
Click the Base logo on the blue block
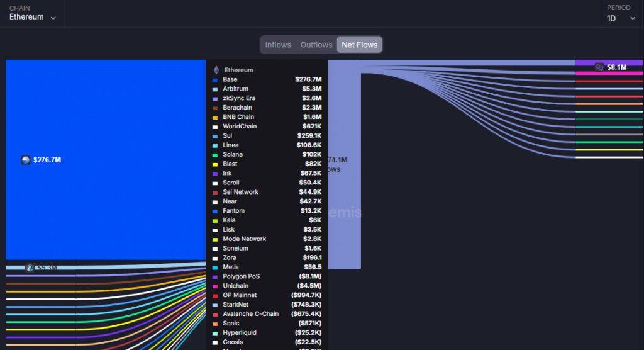[26, 160]
